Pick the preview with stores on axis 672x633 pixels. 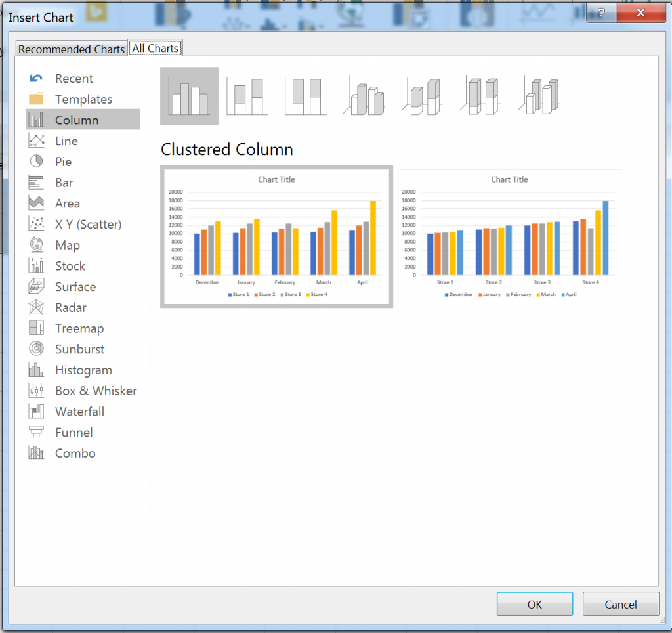[509, 237]
